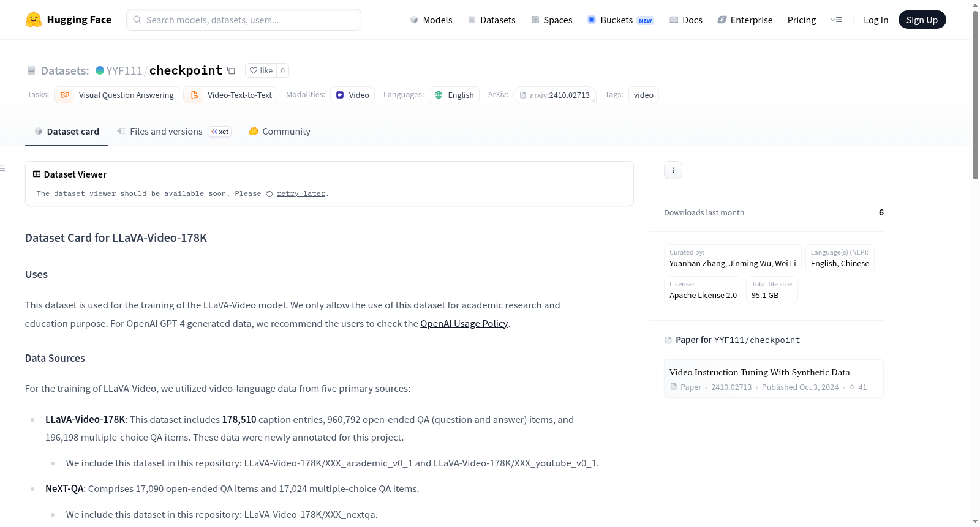Click the NEW badge next to Buckets
Image resolution: width=980 pixels, height=527 pixels.
tap(646, 20)
